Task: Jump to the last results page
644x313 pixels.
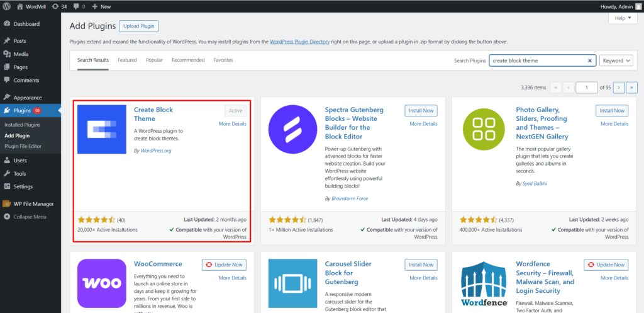Action: [x=631, y=87]
